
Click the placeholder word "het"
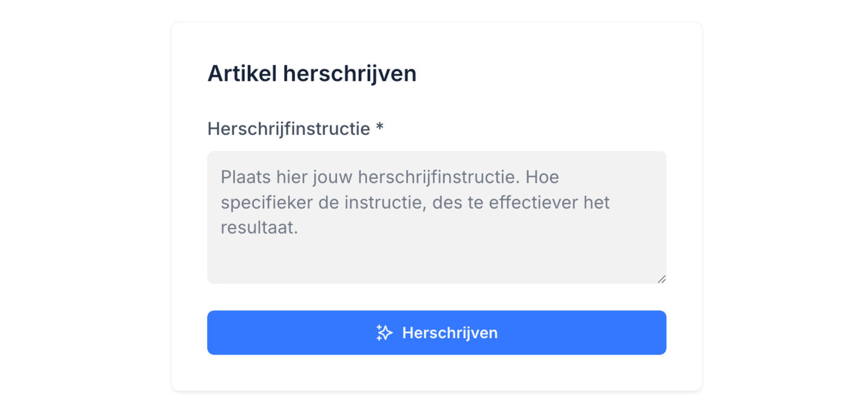pos(596,203)
